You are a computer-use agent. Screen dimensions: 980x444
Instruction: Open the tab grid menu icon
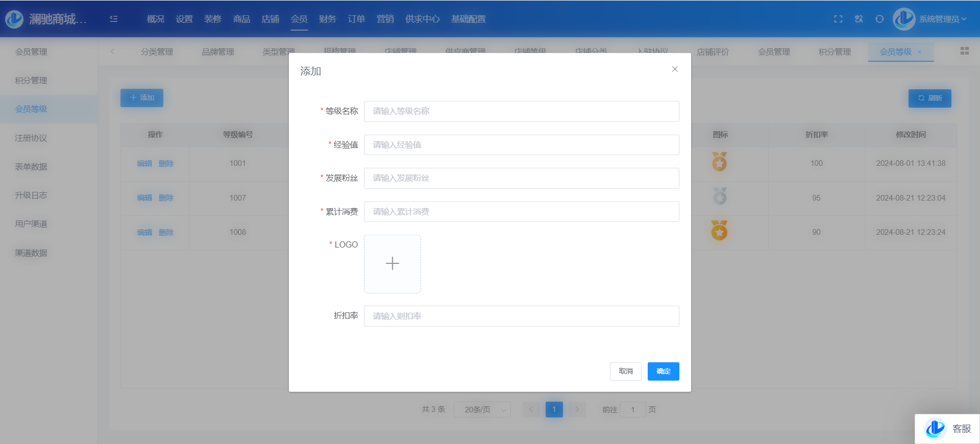pyautogui.click(x=964, y=51)
